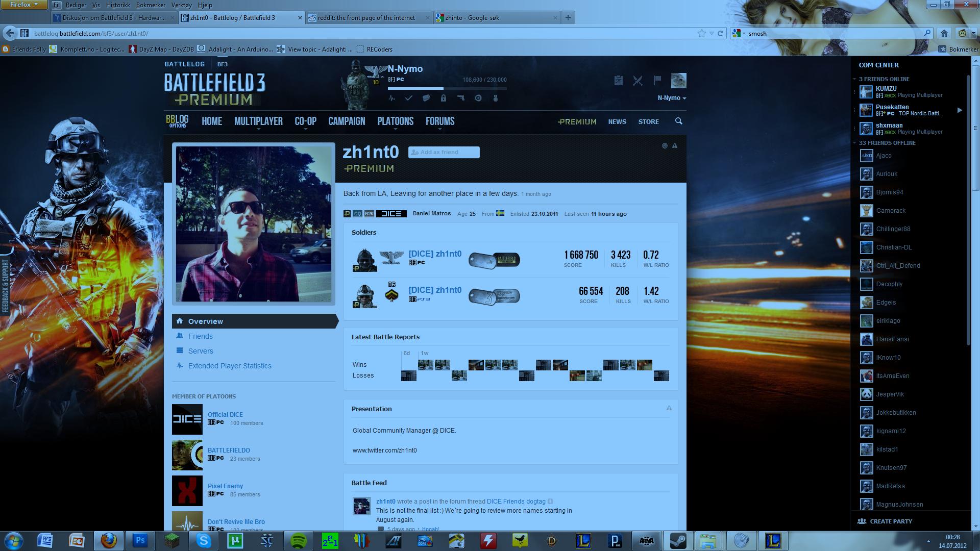Open a new browser tab
The height and width of the screenshot is (551, 980).
tap(568, 17)
